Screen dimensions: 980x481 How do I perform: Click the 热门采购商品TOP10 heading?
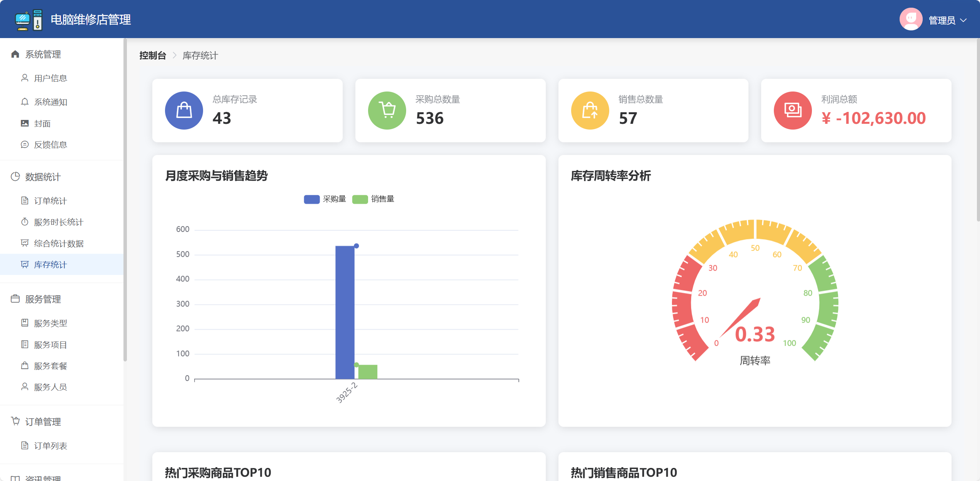tap(218, 473)
